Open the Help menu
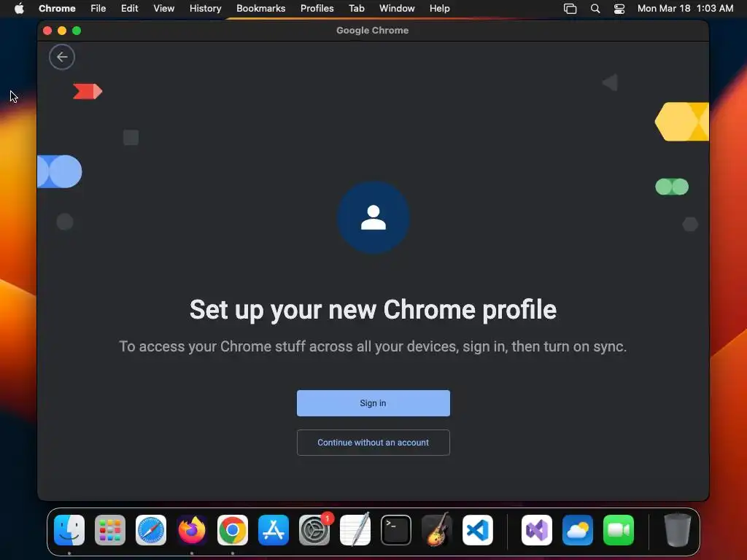Image resolution: width=747 pixels, height=560 pixels. (439, 9)
